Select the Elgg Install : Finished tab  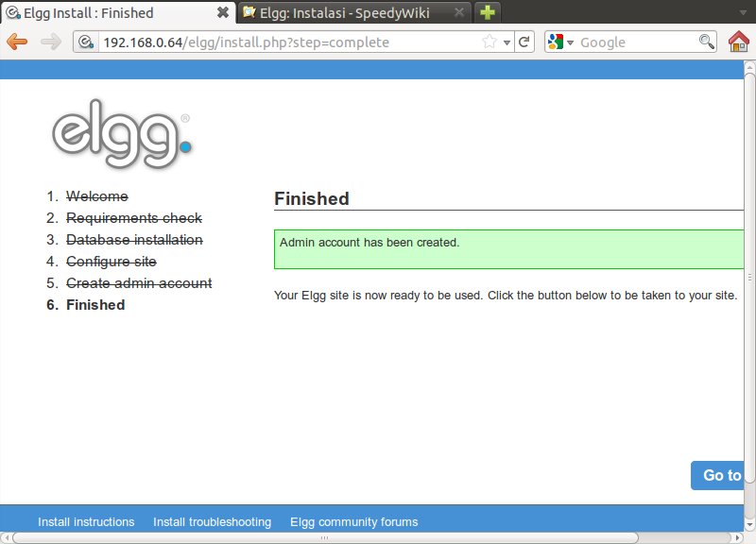[118, 12]
